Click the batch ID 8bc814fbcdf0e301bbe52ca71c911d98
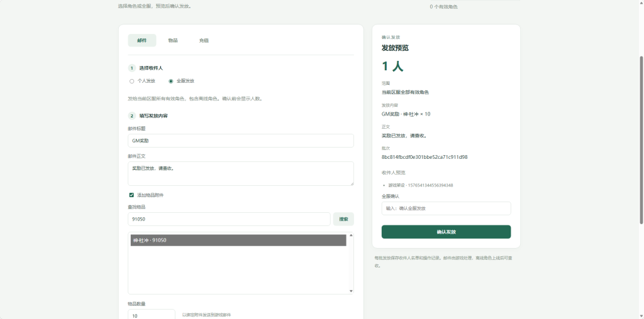The width and height of the screenshot is (644, 319). click(x=425, y=157)
